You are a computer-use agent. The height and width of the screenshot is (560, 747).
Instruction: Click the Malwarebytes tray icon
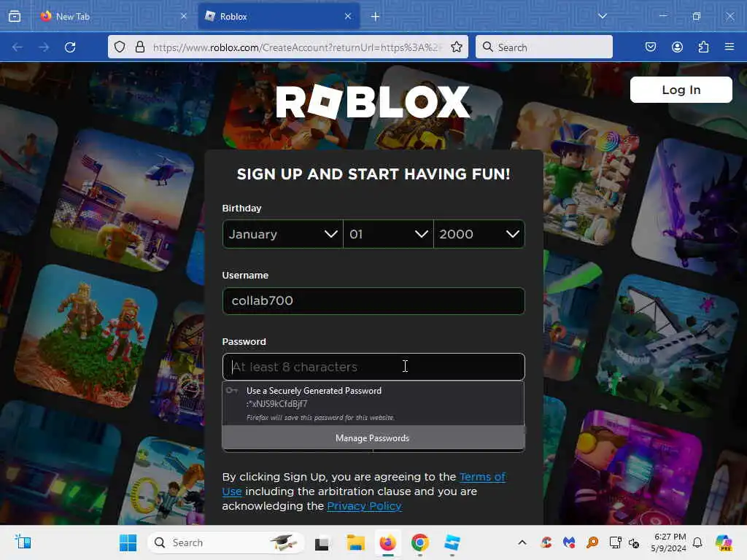coord(569,542)
